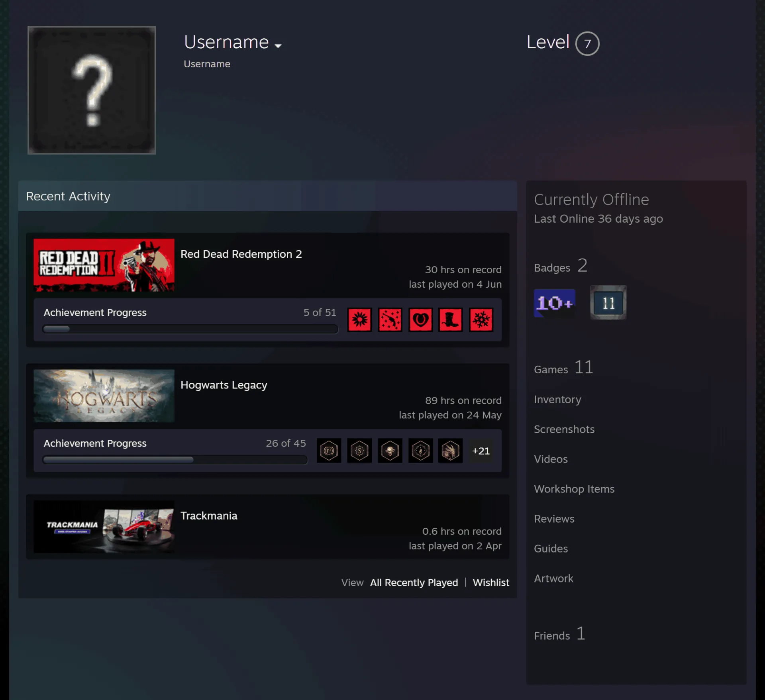Open the 11 games collector badge

click(x=608, y=302)
